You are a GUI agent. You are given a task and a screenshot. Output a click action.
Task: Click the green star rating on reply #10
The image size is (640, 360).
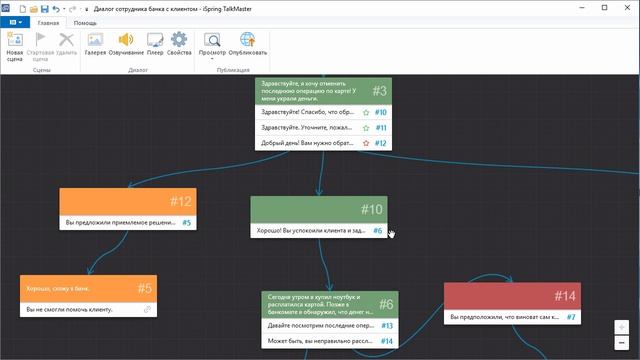366,112
